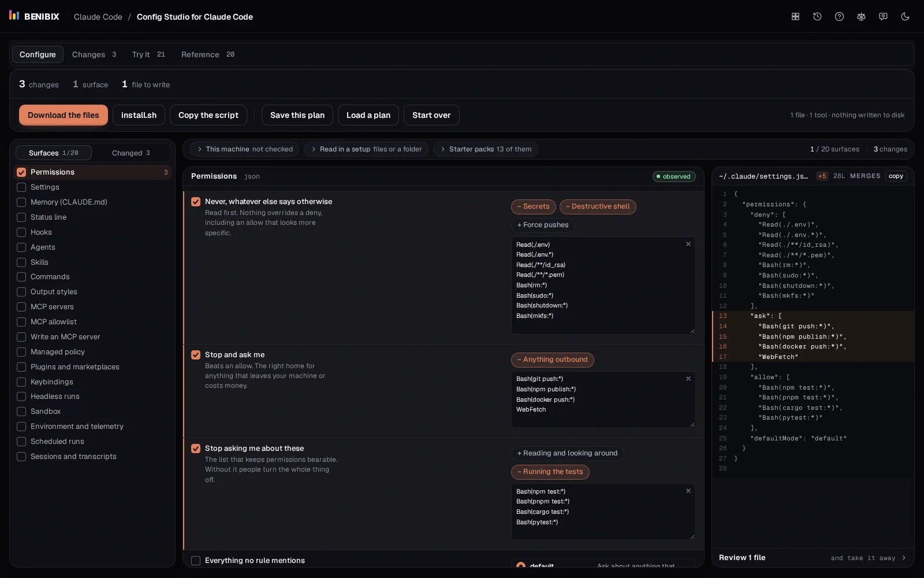Open the feedback heart chat icon
The height and width of the screenshot is (578, 924).
point(883,17)
